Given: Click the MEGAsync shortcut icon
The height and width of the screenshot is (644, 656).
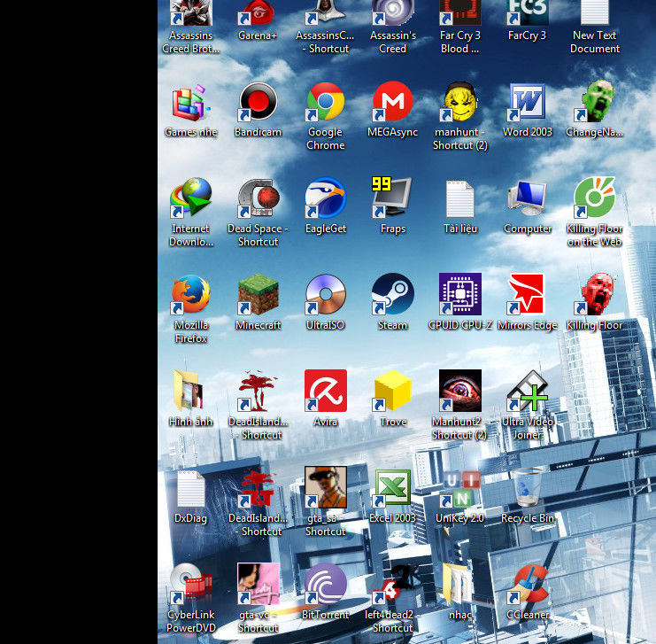Looking at the screenshot, I should [392, 103].
